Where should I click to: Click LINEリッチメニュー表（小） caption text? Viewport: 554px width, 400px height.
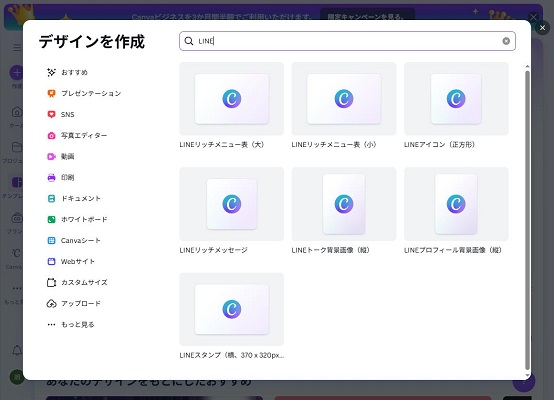[x=334, y=145]
